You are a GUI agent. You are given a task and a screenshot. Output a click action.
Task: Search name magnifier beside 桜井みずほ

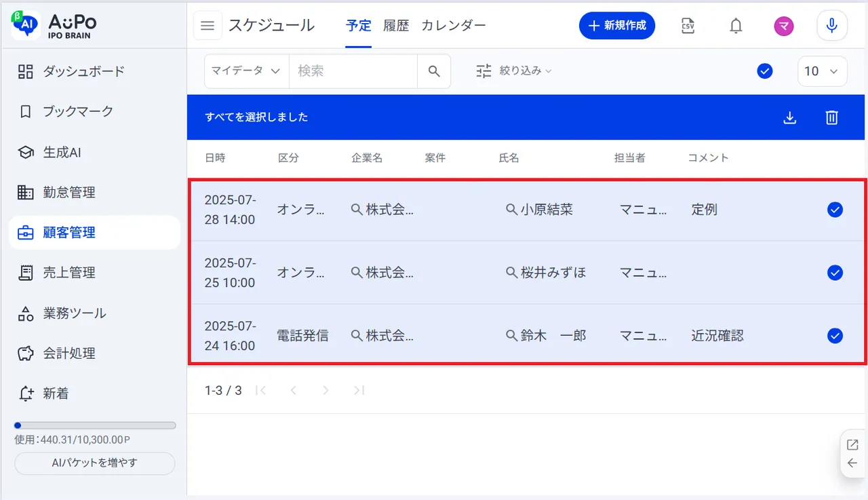coord(512,273)
